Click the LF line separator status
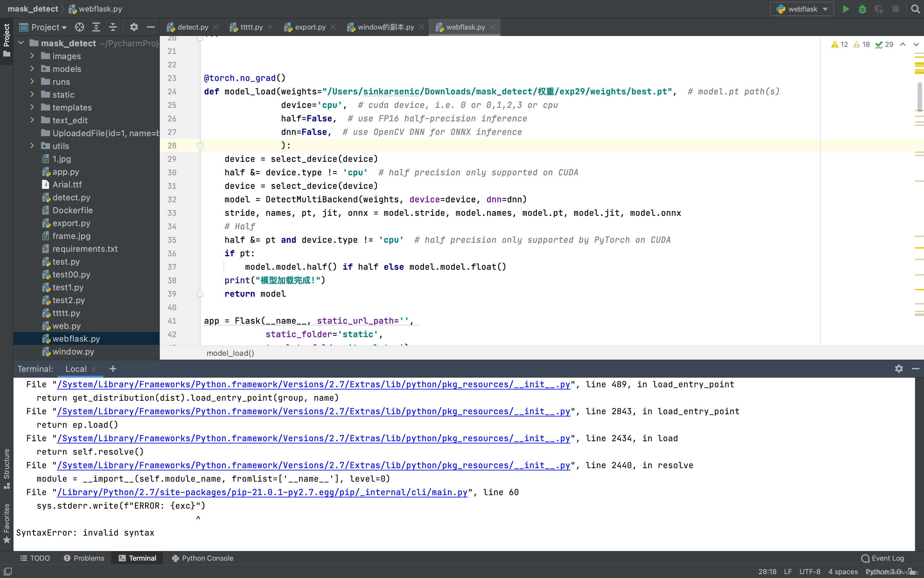Screen dimensions: 924x578 point(788,572)
